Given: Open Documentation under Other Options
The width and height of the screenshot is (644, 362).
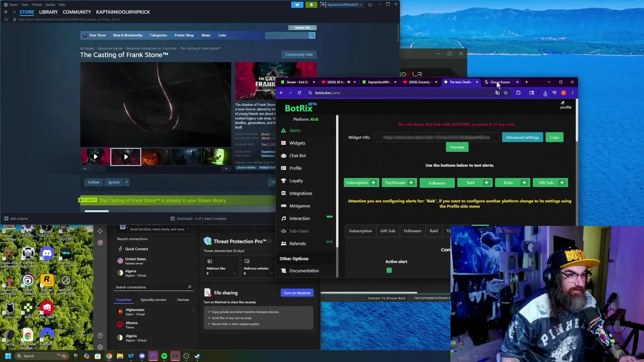Looking at the screenshot, I should 304,270.
